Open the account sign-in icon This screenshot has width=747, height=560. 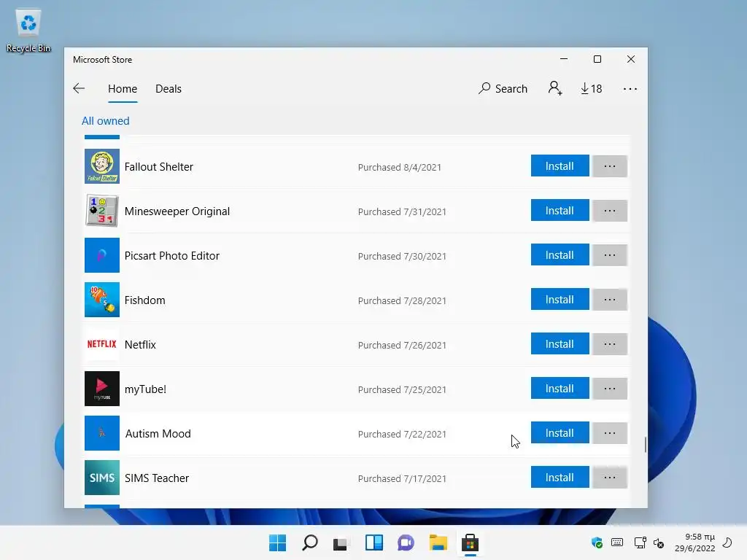pyautogui.click(x=555, y=88)
